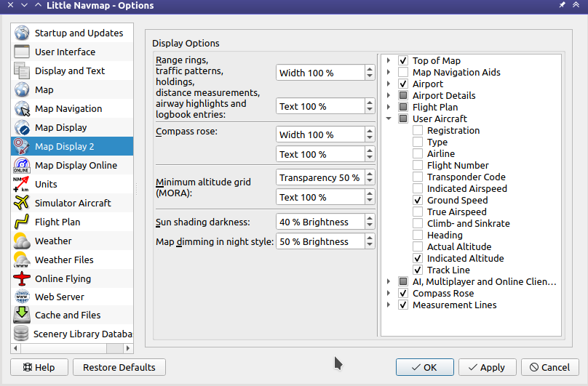
Task: Expand the Flight Plan tree node
Action: 389,107
